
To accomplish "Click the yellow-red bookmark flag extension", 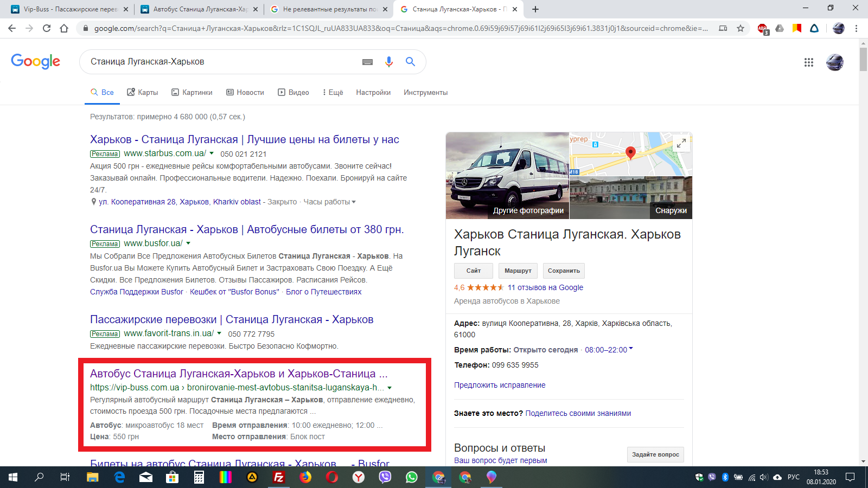I will [797, 28].
